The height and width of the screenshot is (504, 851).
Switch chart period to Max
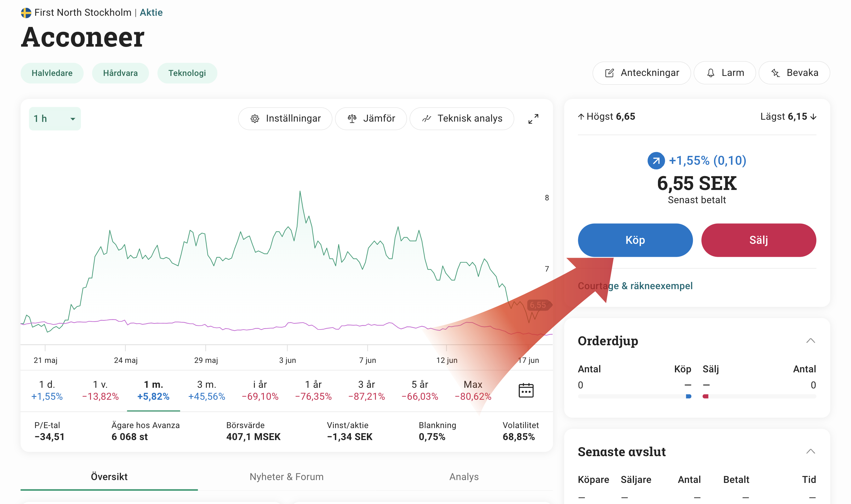pos(473,390)
